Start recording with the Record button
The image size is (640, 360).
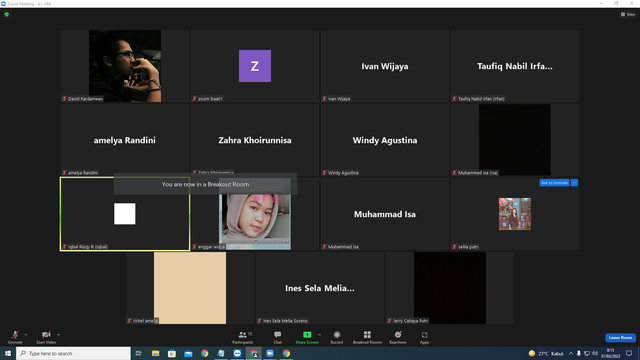tap(337, 337)
